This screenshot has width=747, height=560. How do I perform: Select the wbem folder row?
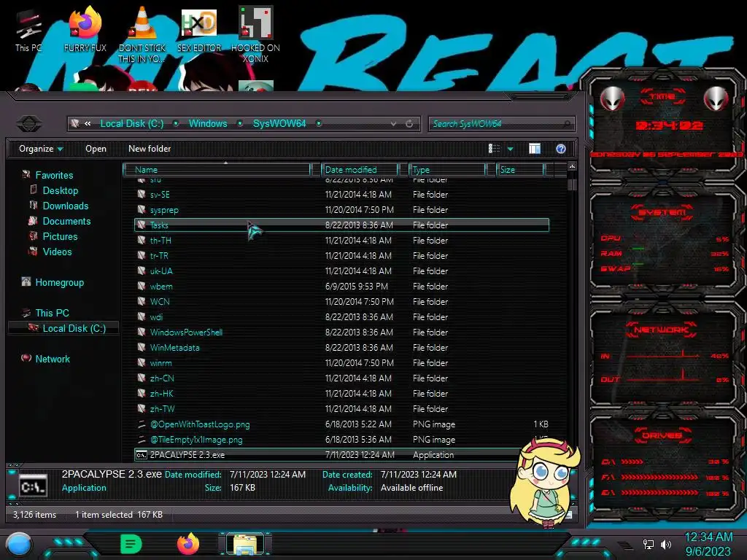click(341, 286)
